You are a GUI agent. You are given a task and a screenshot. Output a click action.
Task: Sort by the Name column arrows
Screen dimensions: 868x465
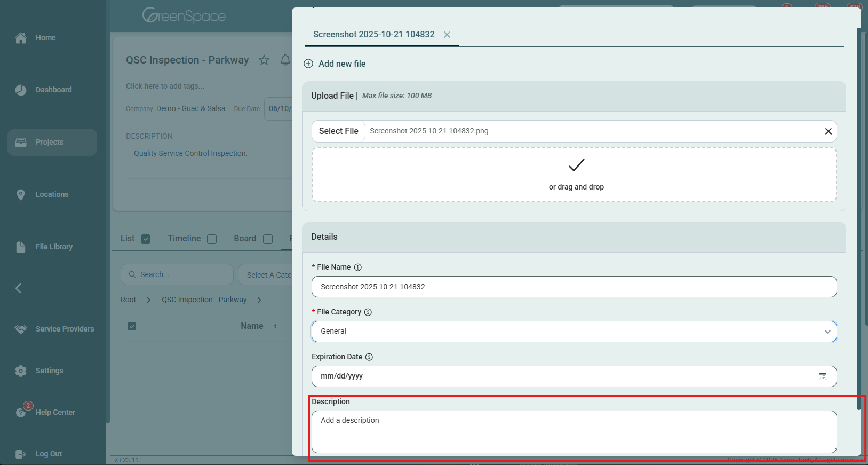275,326
